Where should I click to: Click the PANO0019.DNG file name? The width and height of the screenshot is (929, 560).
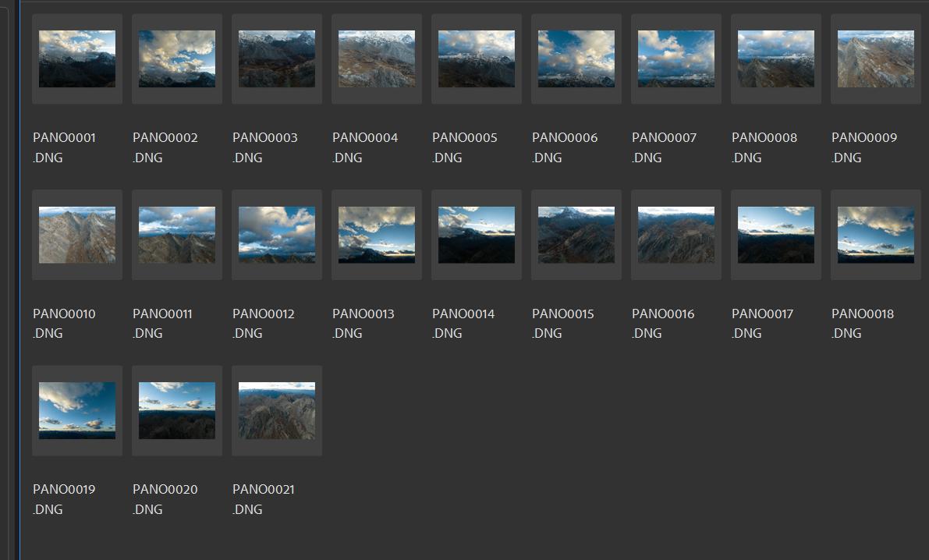tap(64, 499)
